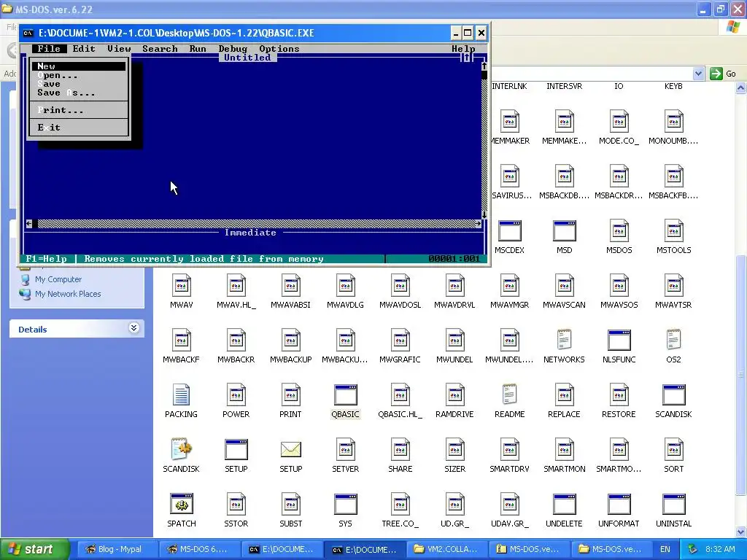Open the Search menu in QBasic
Image resolution: width=747 pixels, height=560 pixels.
point(160,49)
